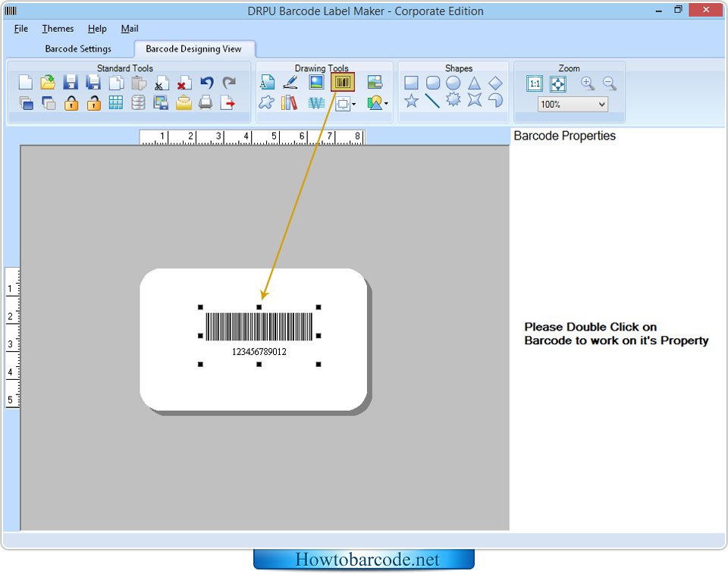Select the Signature pen tool
728x574 pixels.
coord(290,83)
